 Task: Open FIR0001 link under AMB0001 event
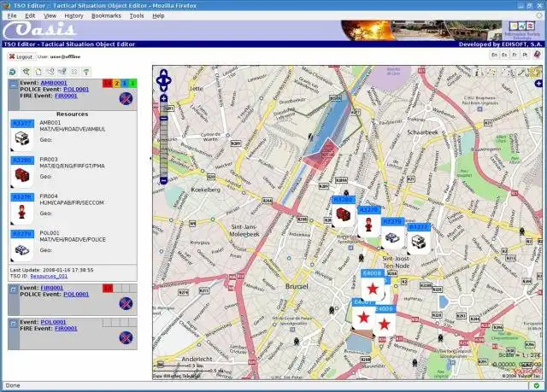click(66, 96)
